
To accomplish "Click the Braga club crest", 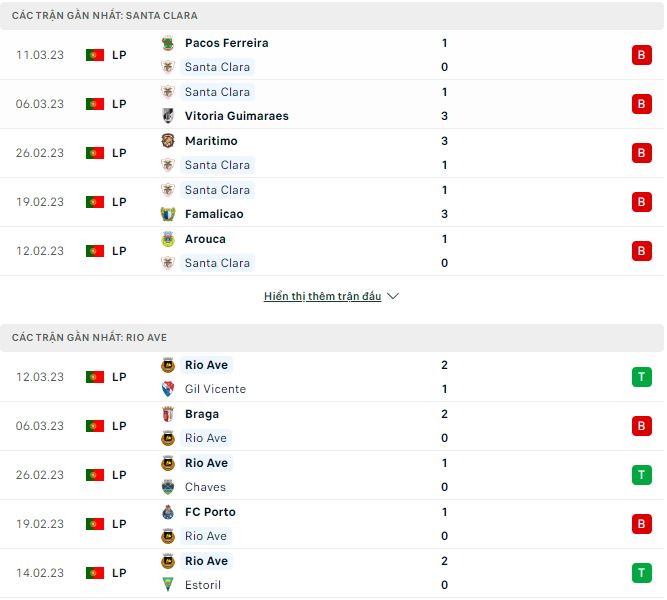I will 168,414.
